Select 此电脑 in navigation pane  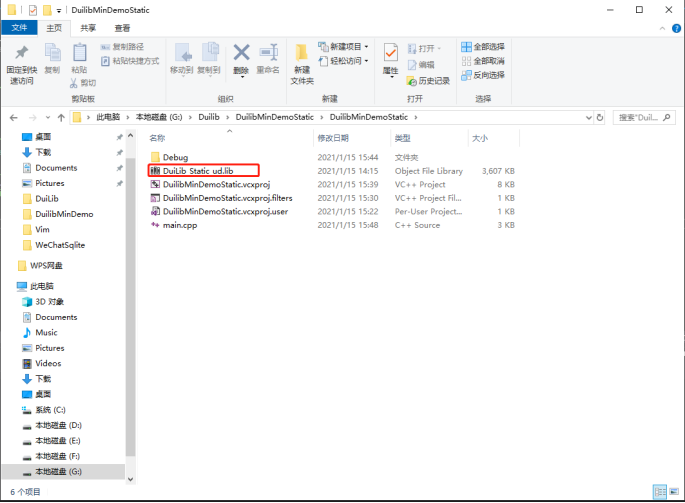42,286
